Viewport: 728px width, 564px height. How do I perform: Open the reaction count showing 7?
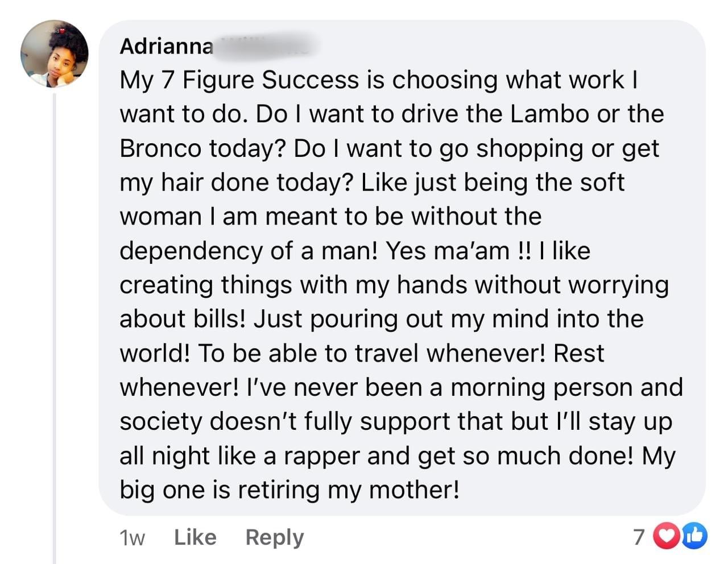(639, 537)
